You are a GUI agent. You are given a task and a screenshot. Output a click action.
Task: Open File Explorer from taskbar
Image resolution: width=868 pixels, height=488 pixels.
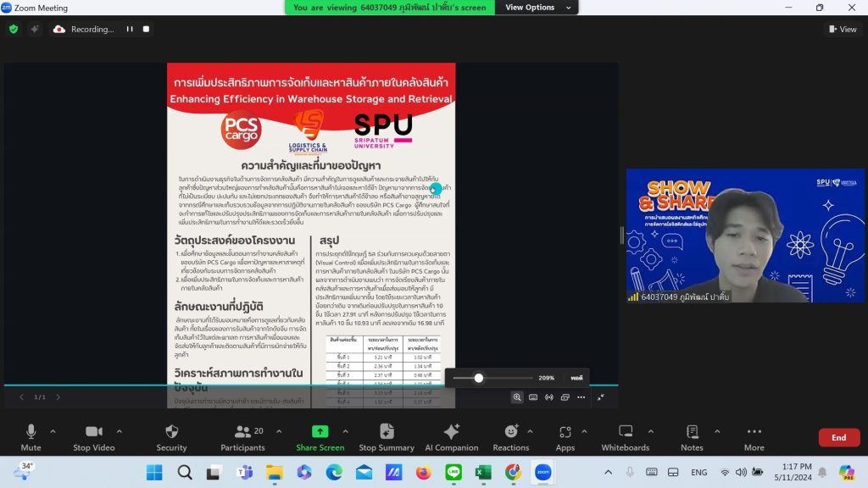[x=274, y=473]
